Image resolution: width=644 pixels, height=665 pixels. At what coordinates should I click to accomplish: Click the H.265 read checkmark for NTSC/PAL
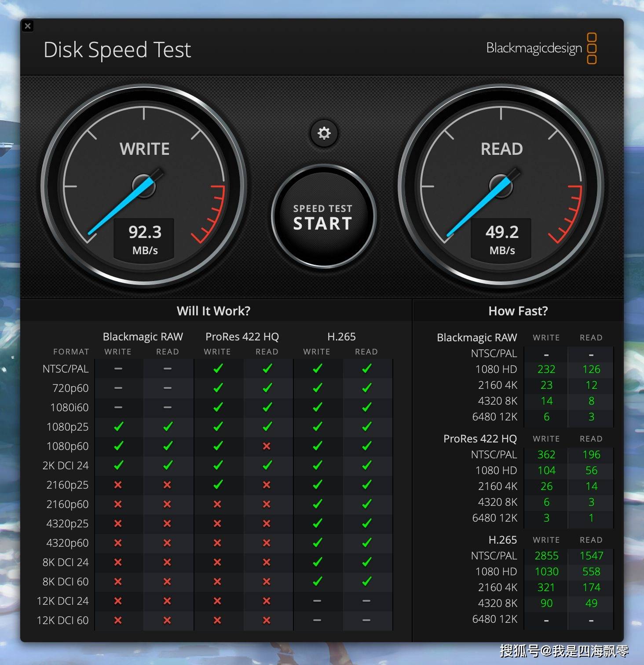[366, 369]
